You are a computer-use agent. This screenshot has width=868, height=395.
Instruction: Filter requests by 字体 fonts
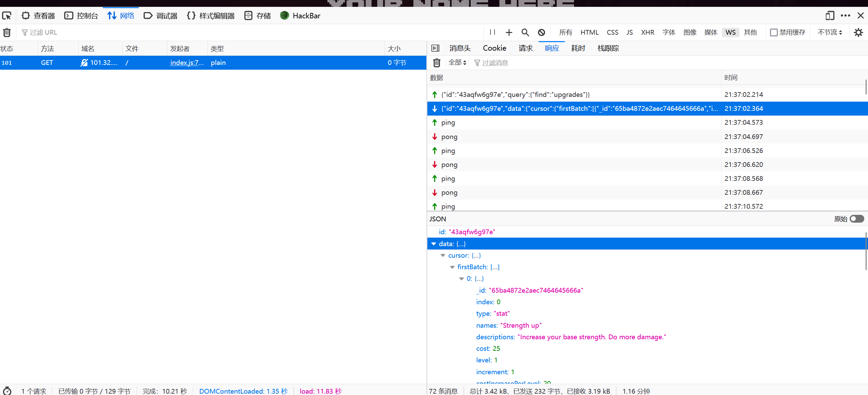pos(669,32)
